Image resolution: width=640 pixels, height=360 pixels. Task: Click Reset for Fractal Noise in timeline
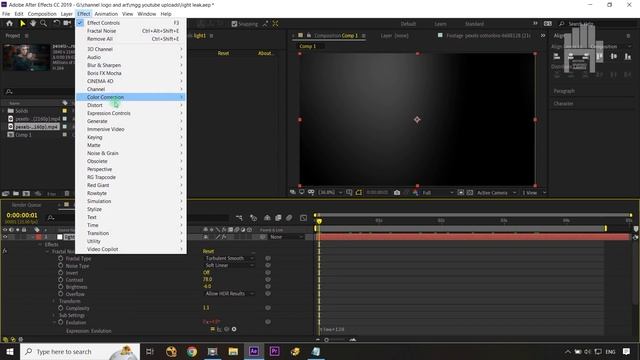208,251
